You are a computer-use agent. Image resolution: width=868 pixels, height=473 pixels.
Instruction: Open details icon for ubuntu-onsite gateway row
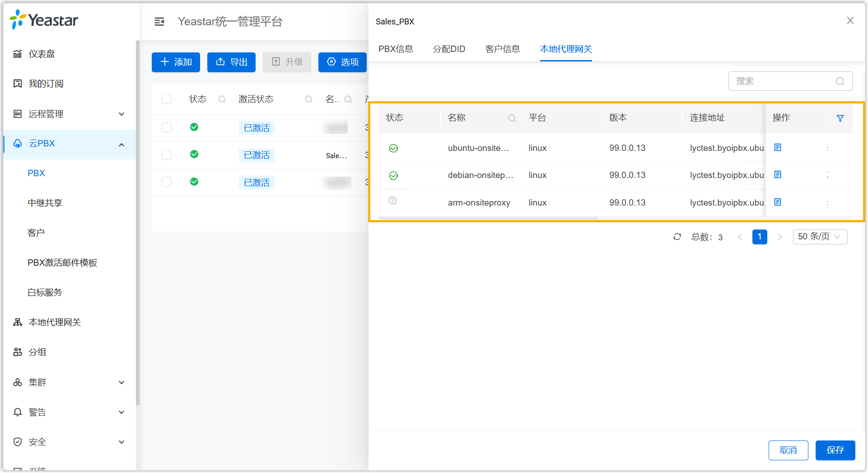[778, 148]
